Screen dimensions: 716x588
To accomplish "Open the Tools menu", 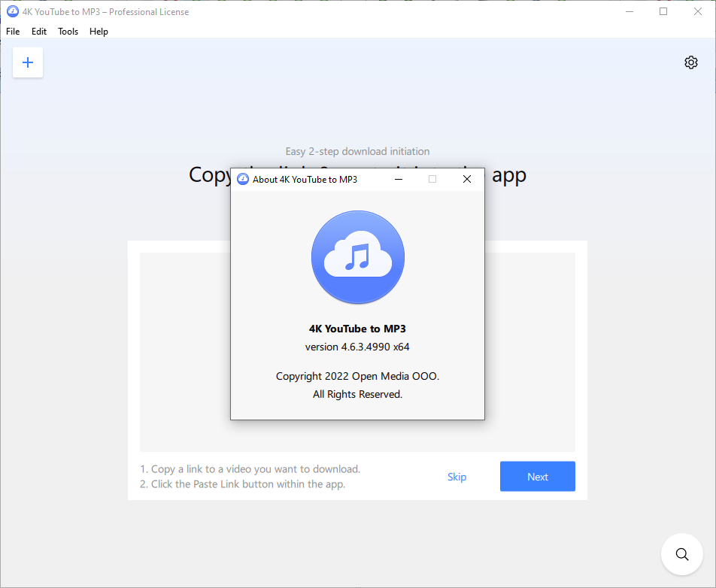I will 68,32.
